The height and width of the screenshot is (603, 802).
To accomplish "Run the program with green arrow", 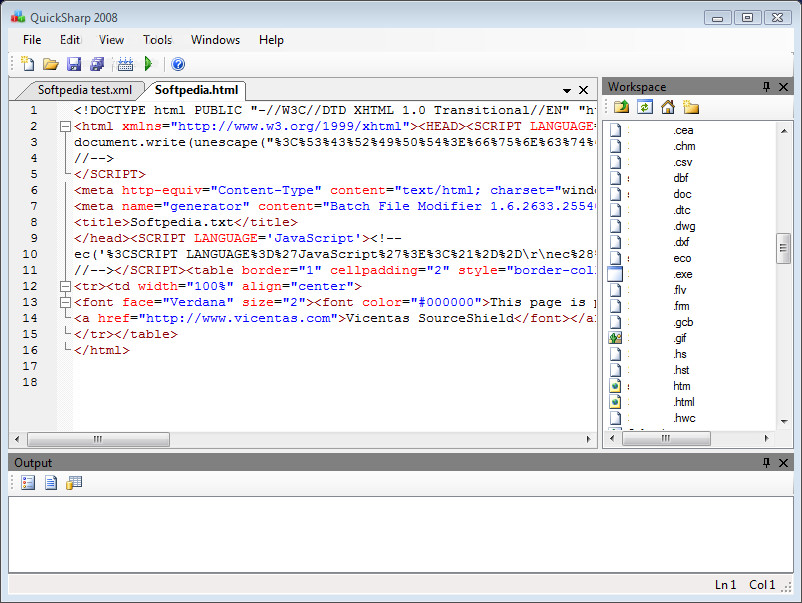I will [148, 64].
